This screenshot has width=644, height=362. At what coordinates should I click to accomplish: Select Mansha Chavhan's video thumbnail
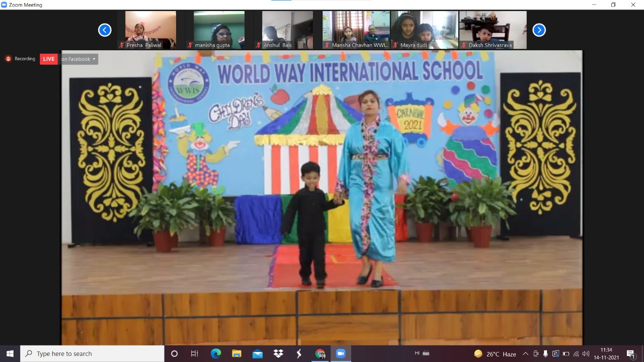point(356,30)
